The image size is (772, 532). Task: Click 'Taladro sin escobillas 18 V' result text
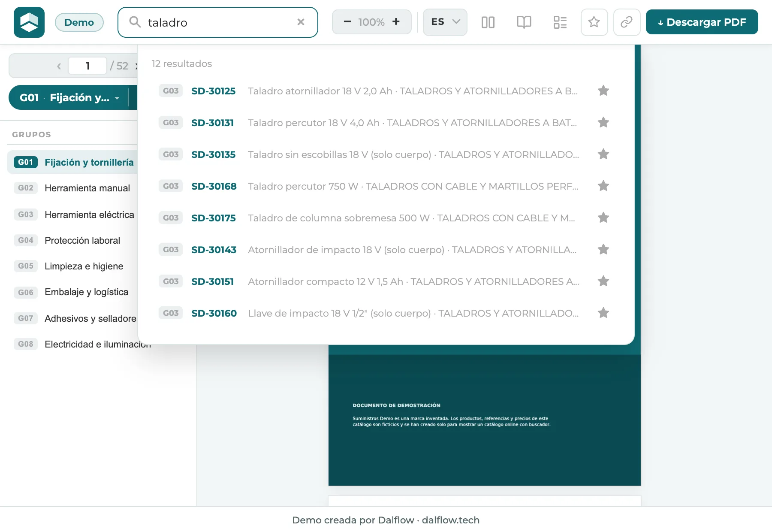308,154
